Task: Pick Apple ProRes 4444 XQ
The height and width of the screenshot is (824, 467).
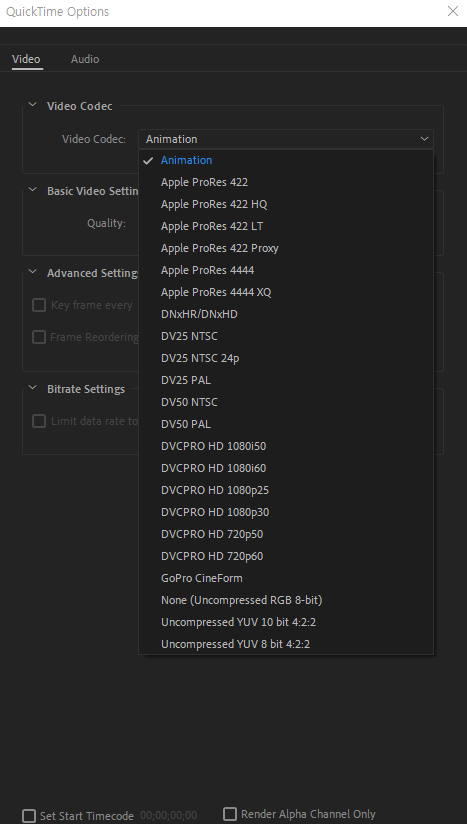Action: point(286,292)
